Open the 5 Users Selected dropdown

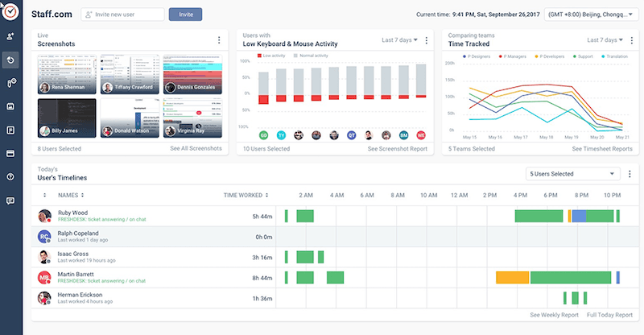point(572,173)
